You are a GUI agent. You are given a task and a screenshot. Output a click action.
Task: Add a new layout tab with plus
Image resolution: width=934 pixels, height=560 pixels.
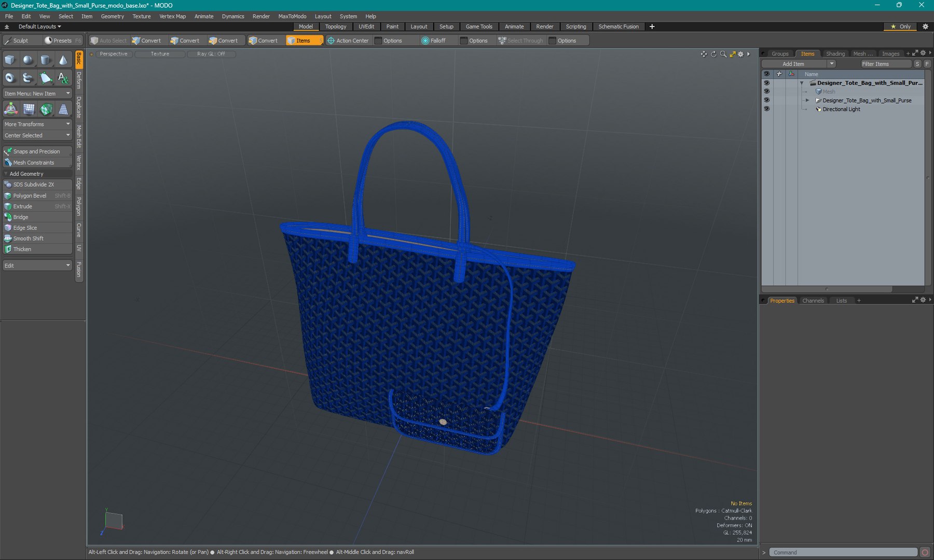(x=652, y=26)
